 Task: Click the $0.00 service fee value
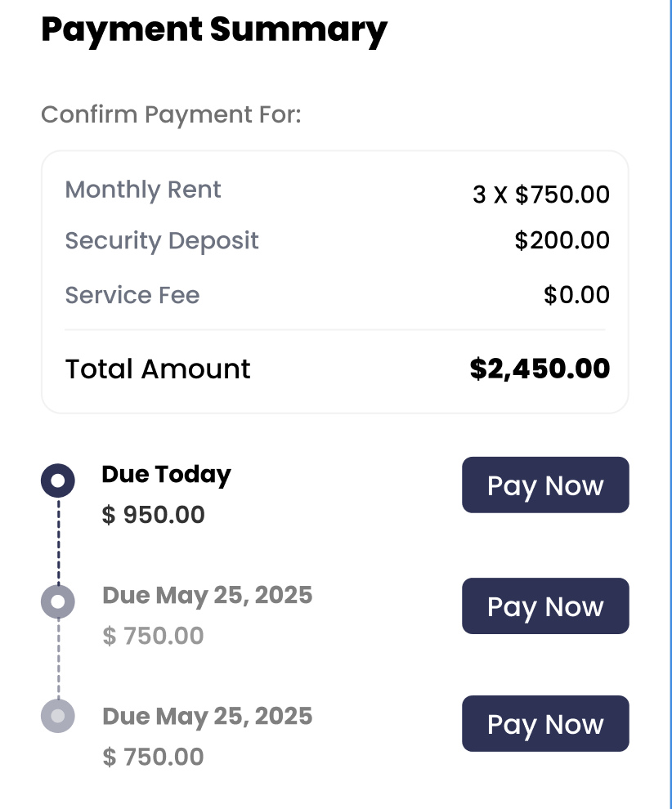[576, 294]
